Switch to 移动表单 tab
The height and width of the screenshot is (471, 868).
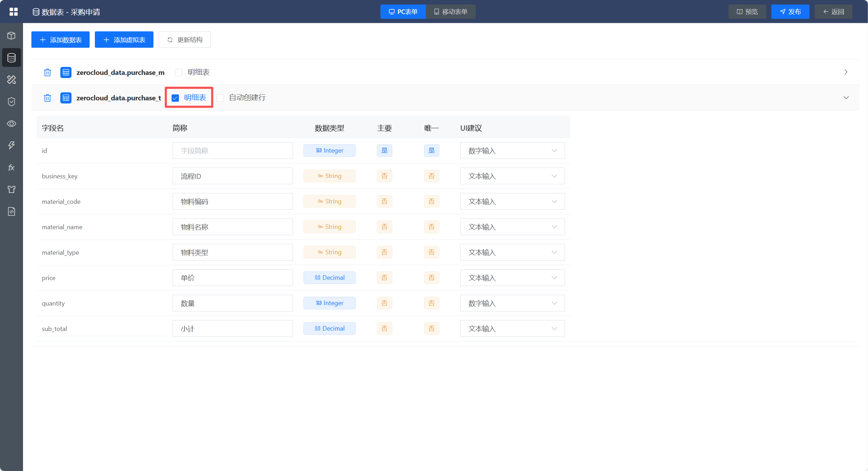coord(451,12)
